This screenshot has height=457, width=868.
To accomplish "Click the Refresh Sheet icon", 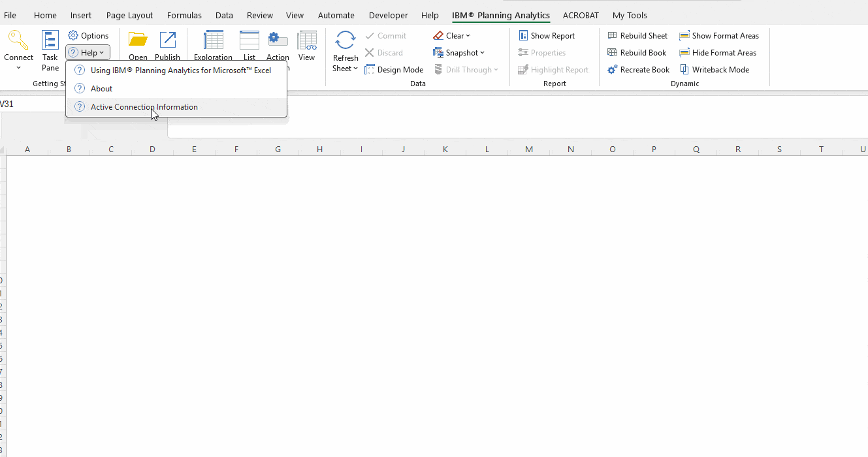I will (345, 40).
